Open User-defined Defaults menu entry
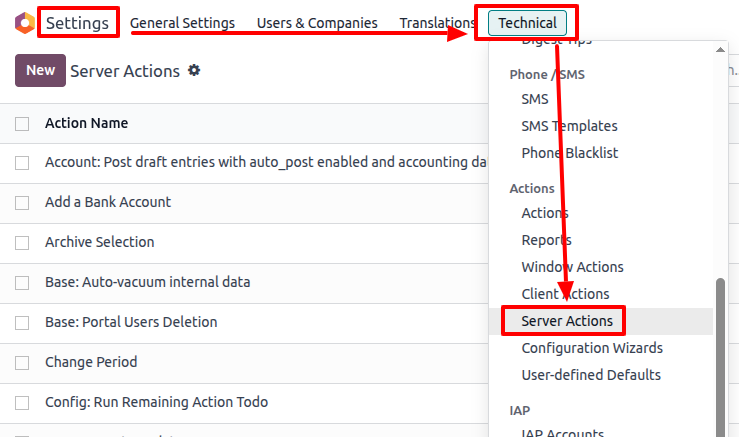 [x=591, y=375]
